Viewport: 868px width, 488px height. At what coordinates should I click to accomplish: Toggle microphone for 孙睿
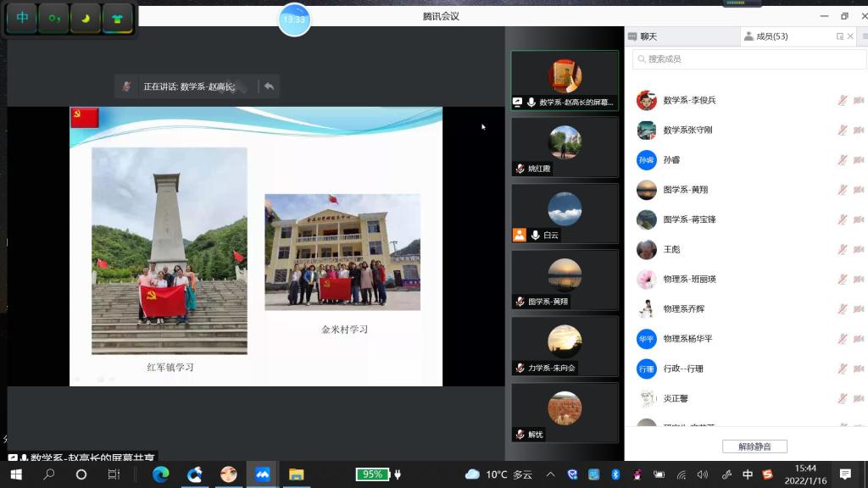point(842,160)
